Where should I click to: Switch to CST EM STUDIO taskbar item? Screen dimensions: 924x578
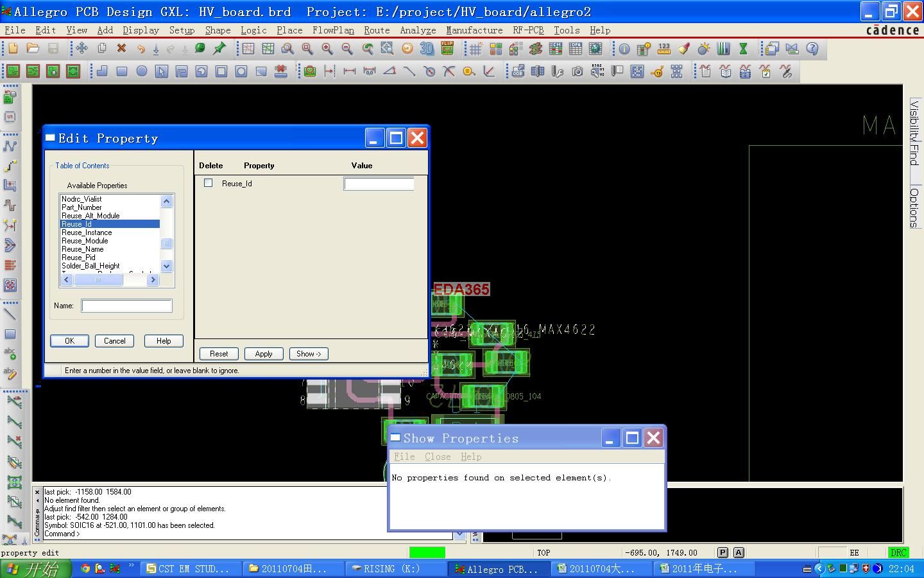(x=192, y=569)
